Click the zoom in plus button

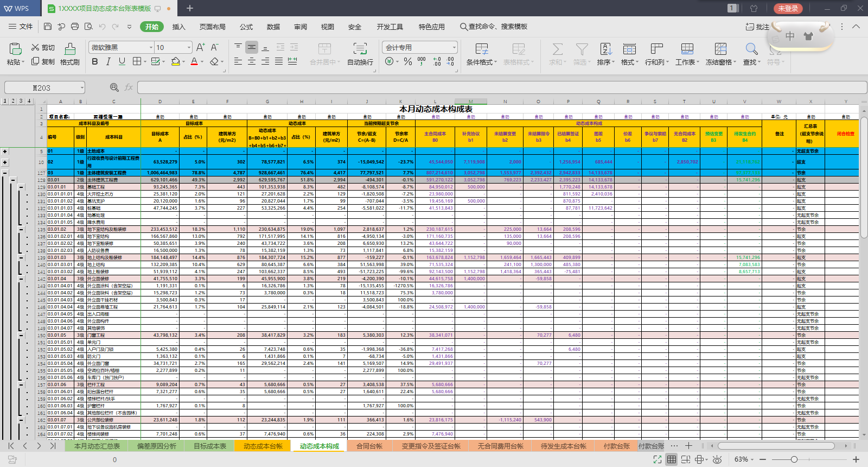856,459
